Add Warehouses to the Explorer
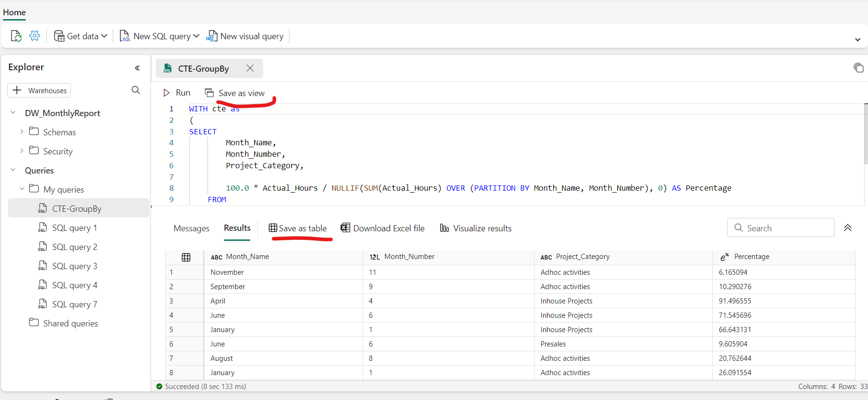 [x=39, y=90]
